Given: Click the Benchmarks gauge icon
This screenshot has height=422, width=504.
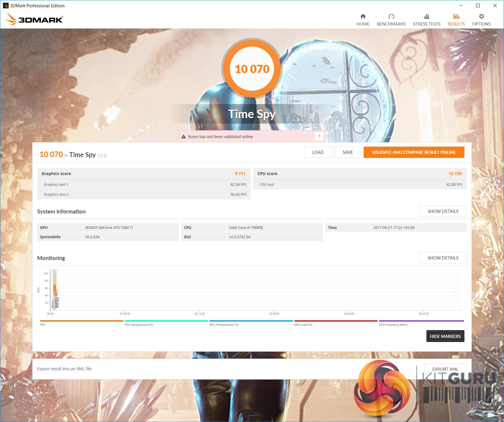Looking at the screenshot, I should tap(391, 16).
